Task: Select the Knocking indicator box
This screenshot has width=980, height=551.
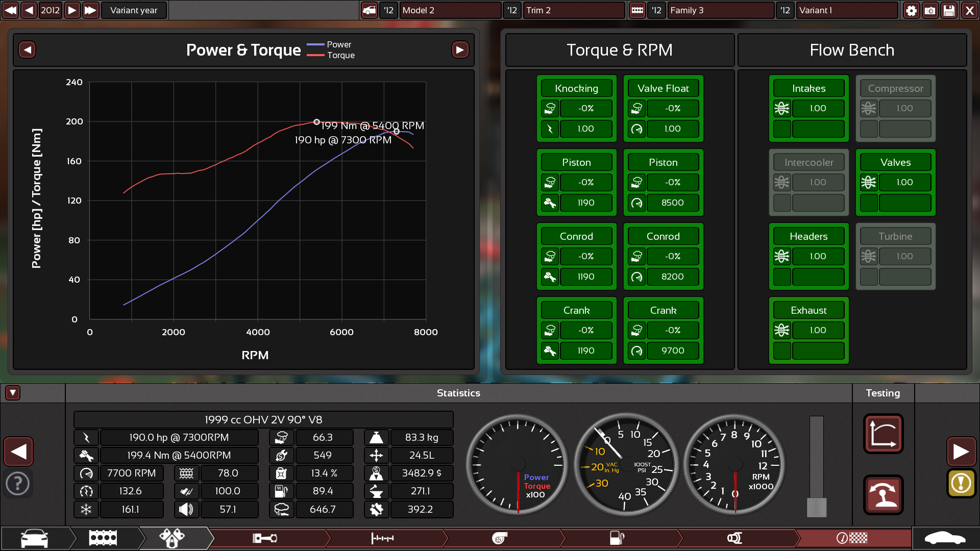Action: point(576,108)
